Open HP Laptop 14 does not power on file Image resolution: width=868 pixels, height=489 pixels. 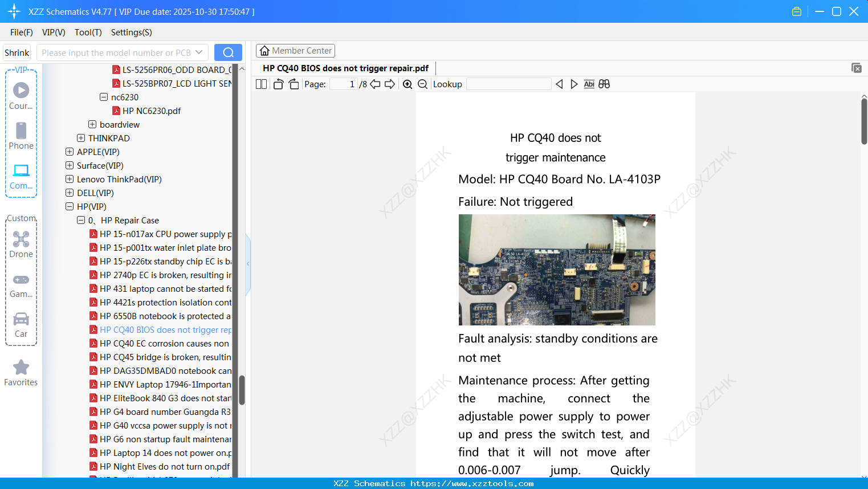[x=160, y=453]
